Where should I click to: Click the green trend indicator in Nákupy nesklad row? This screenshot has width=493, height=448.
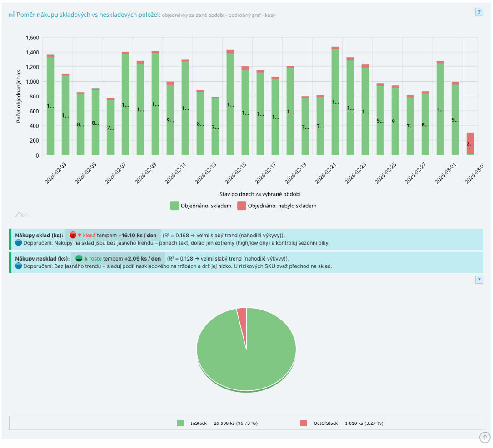78,258
